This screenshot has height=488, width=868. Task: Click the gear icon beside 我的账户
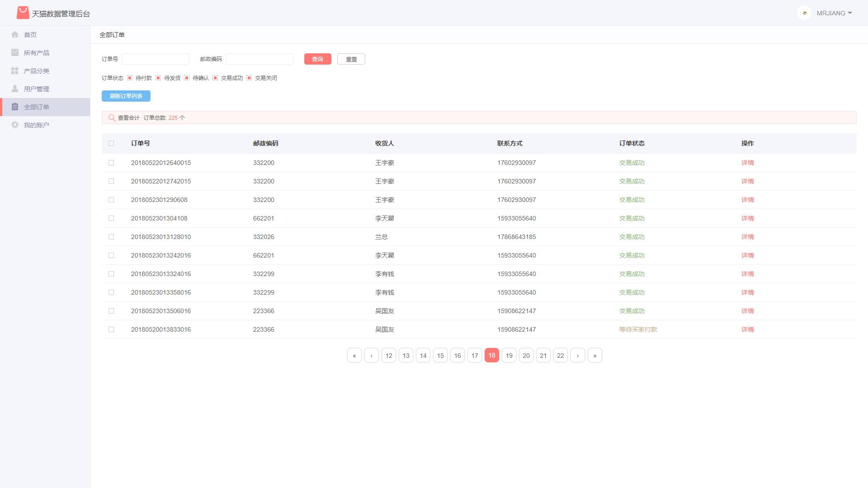(x=15, y=125)
